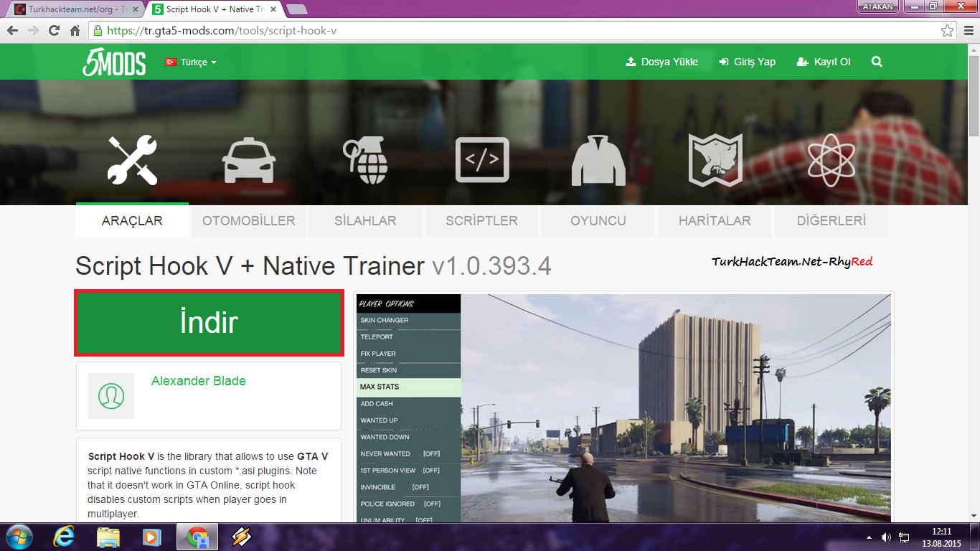The width and height of the screenshot is (980, 551).
Task: Launch Internet Explorer from the taskbar
Action: coord(64,537)
